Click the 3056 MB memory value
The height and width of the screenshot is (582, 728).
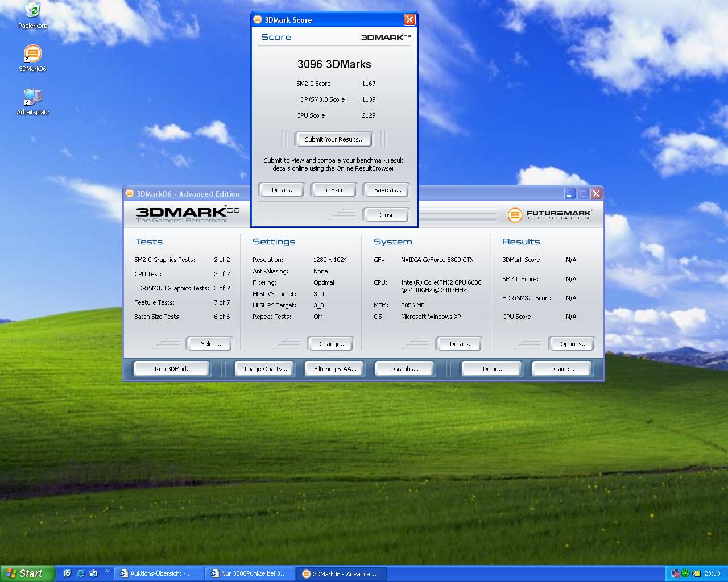click(x=412, y=305)
